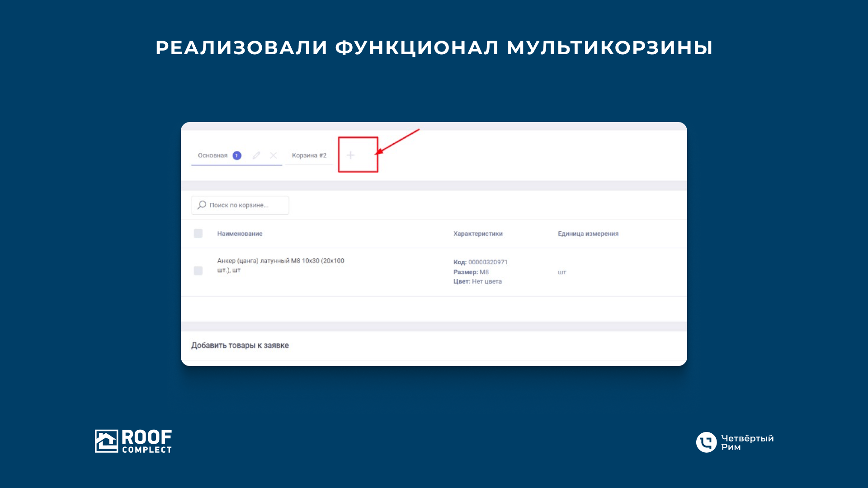This screenshot has width=868, height=488.
Task: Click the Размер: M8 characteristic
Action: click(x=471, y=272)
